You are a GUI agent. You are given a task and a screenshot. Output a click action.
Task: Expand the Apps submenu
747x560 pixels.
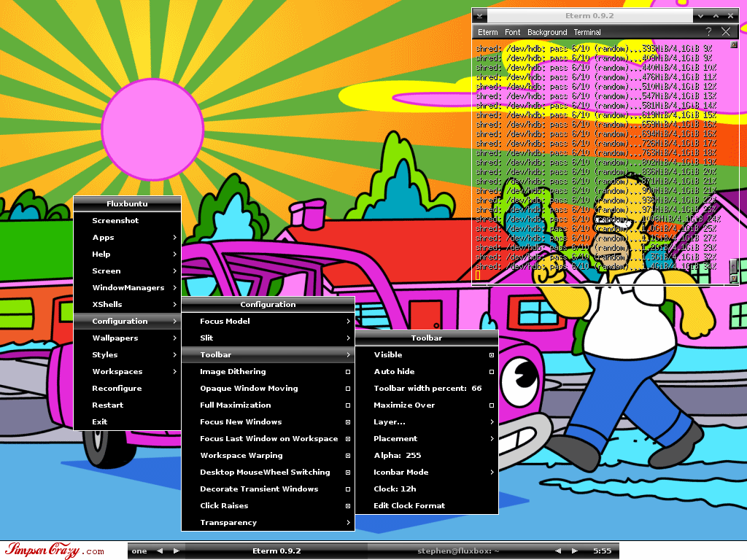point(127,237)
